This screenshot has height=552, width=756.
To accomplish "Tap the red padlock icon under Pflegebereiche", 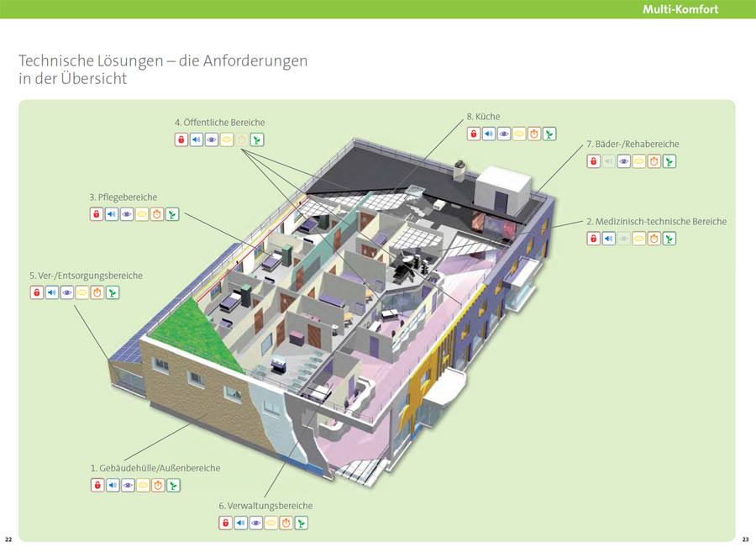I will pyautogui.click(x=97, y=214).
